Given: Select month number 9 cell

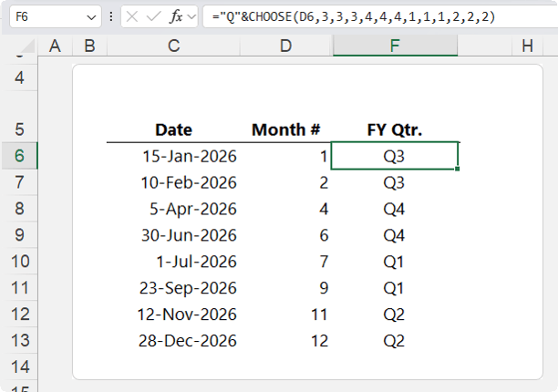Looking at the screenshot, I should coord(286,287).
